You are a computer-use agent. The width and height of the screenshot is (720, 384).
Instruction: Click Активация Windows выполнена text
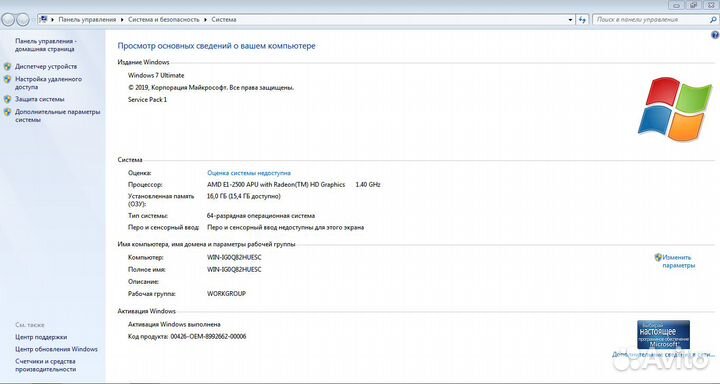click(x=174, y=324)
